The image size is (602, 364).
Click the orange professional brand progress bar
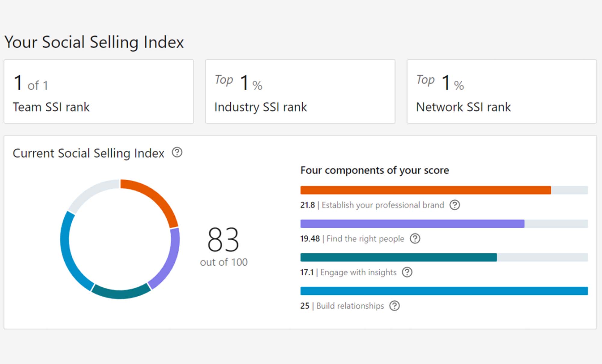point(426,190)
